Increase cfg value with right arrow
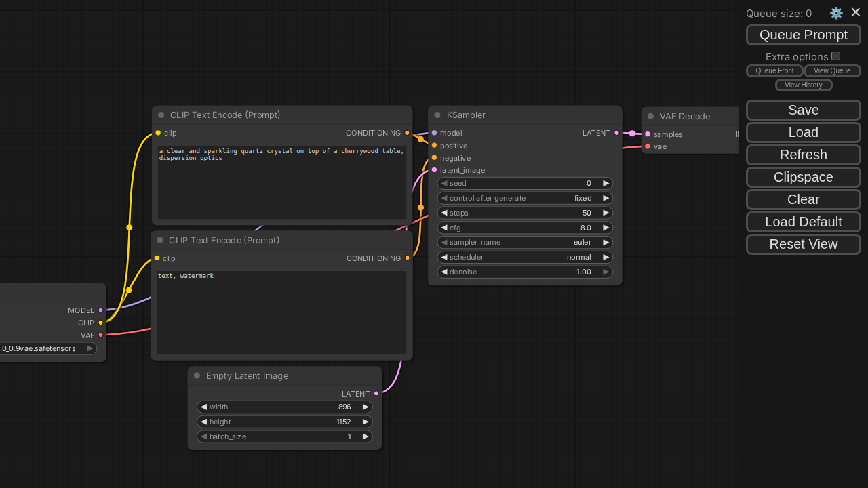868x488 pixels. (606, 228)
